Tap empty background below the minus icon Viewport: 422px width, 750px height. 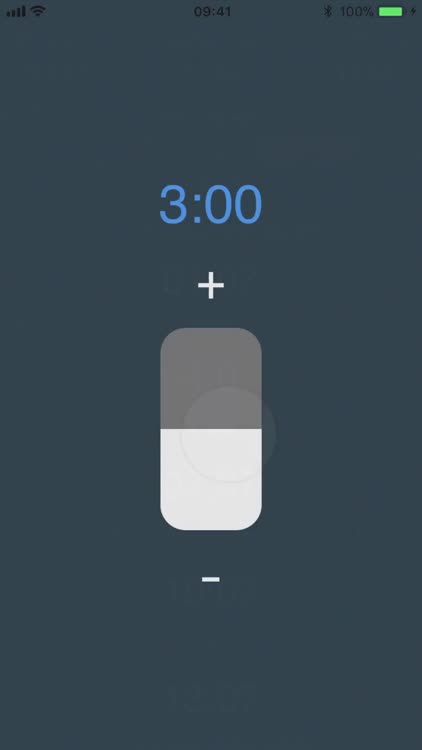click(211, 670)
